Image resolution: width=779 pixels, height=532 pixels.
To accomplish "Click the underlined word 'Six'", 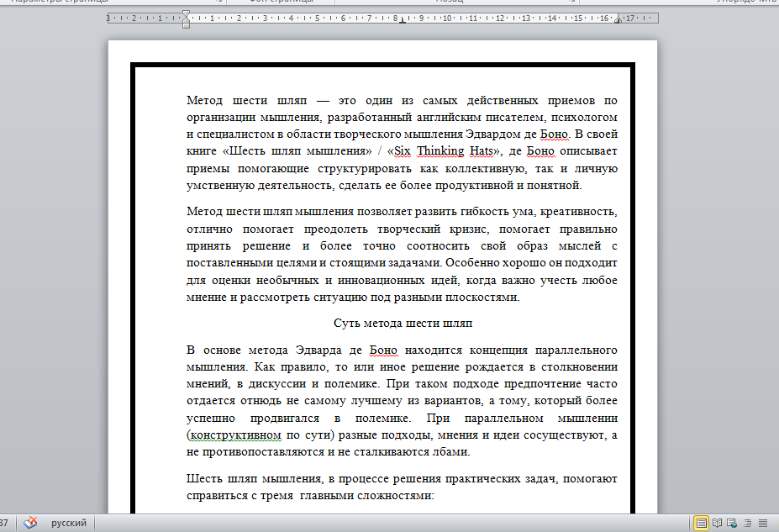I will pos(403,151).
